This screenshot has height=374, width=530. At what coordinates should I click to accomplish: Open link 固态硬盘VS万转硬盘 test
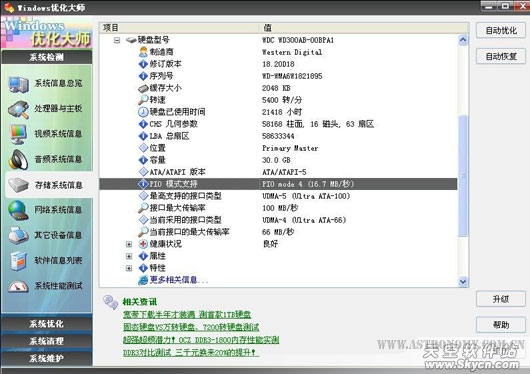[191, 327]
